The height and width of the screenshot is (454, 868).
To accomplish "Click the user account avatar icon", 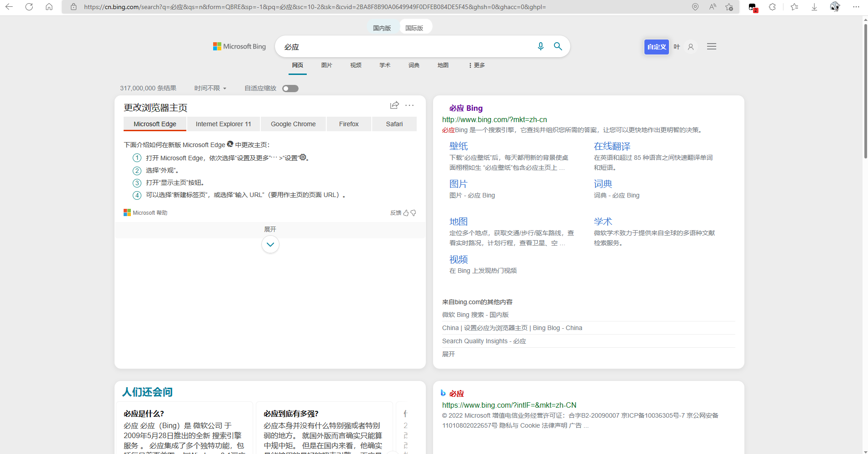I will (x=691, y=47).
